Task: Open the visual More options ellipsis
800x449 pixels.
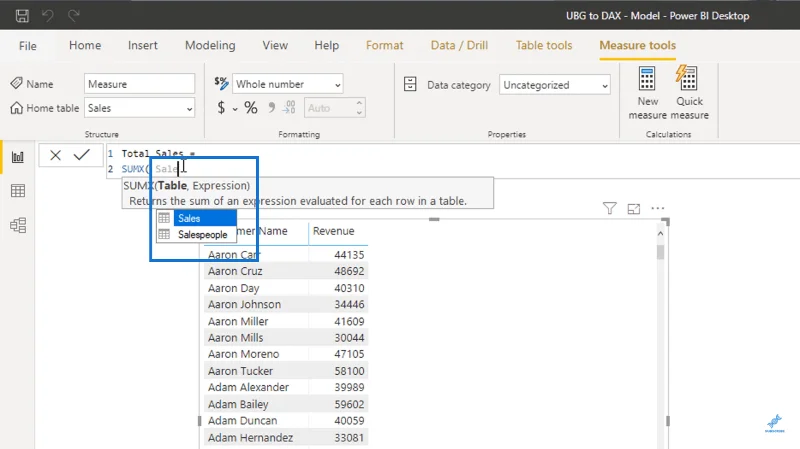Action: click(x=658, y=208)
